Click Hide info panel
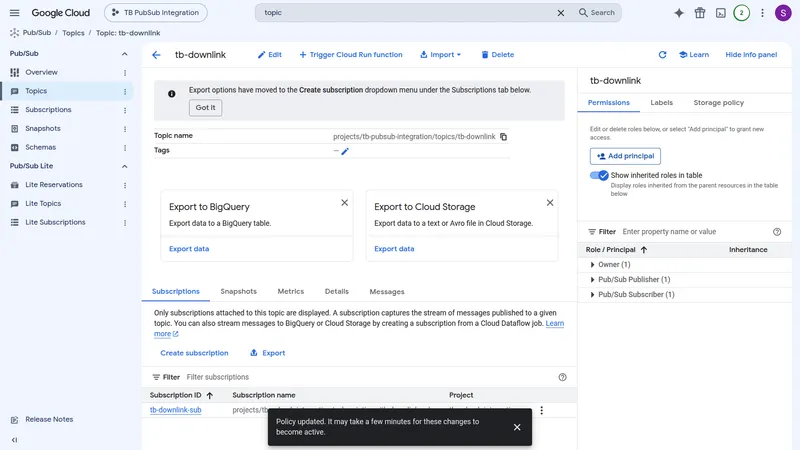Screen dimensions: 800x450 (x=751, y=55)
